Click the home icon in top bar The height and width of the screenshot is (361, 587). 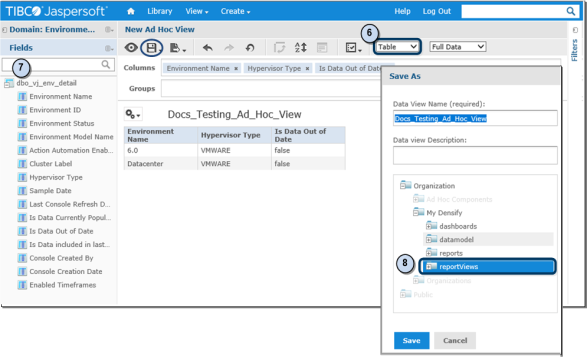pos(131,12)
